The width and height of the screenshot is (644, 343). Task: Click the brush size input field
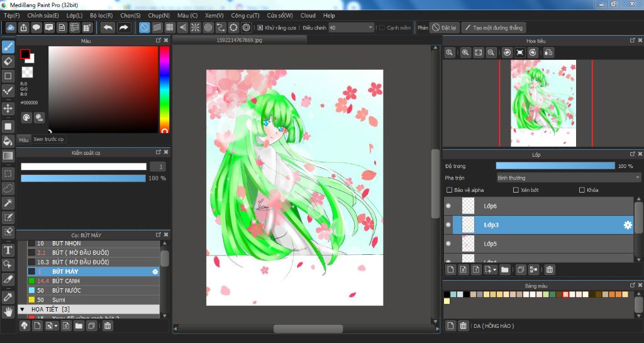click(x=158, y=166)
